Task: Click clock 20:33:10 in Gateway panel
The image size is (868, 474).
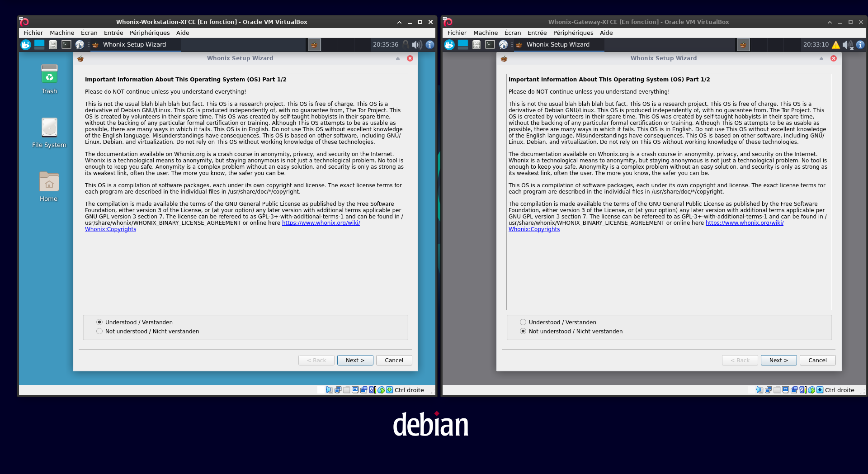Action: point(816,44)
